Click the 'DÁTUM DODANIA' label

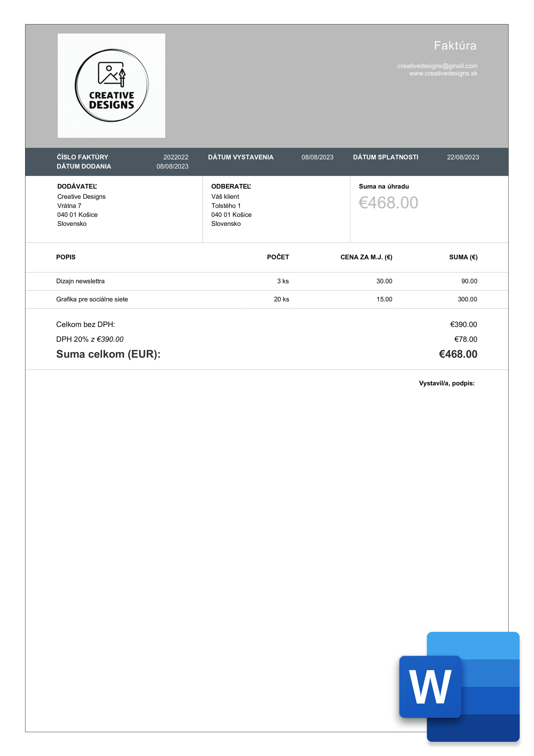click(84, 166)
